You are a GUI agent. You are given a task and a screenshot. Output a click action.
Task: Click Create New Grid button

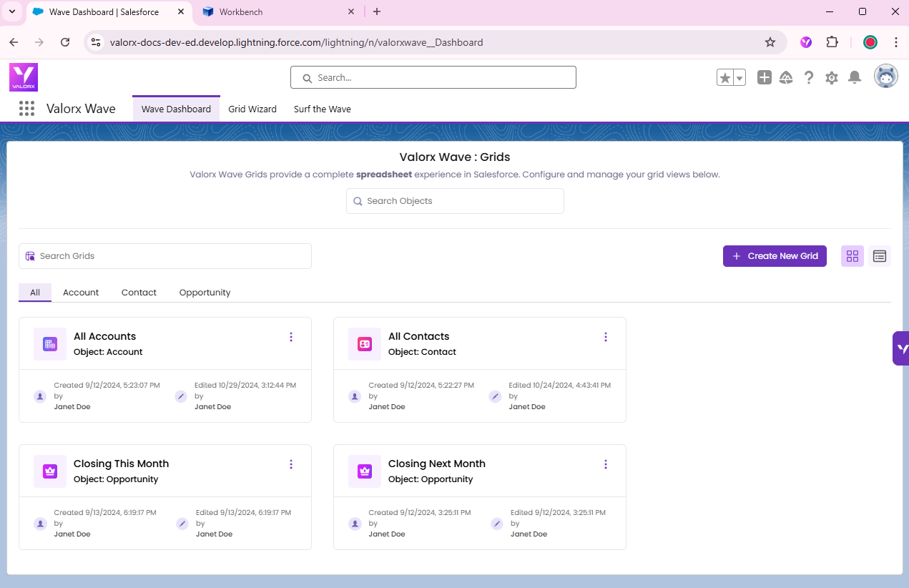click(x=775, y=256)
